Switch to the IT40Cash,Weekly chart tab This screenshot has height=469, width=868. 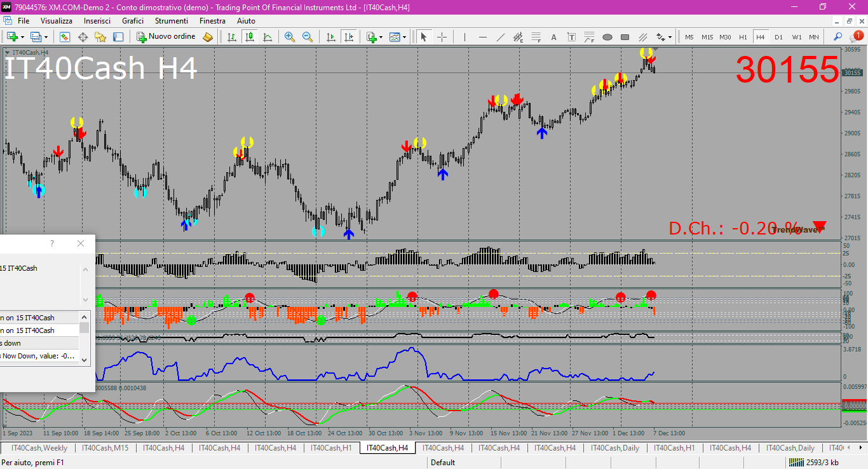pos(39,448)
